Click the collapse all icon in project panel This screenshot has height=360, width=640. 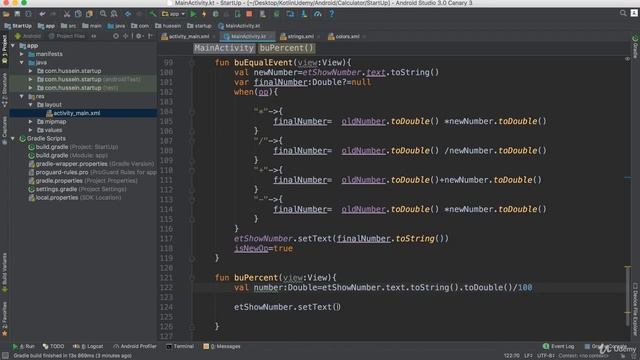(x=125, y=36)
